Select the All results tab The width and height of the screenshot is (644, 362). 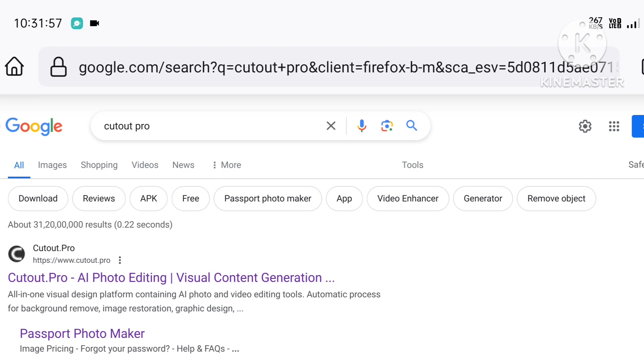pos(19,165)
